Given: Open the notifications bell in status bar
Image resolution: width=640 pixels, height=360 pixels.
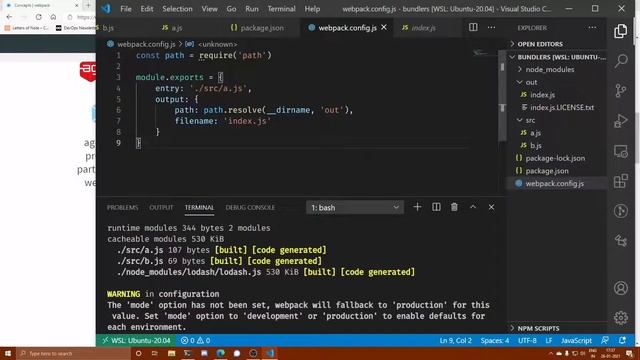Looking at the screenshot, I should (622, 340).
